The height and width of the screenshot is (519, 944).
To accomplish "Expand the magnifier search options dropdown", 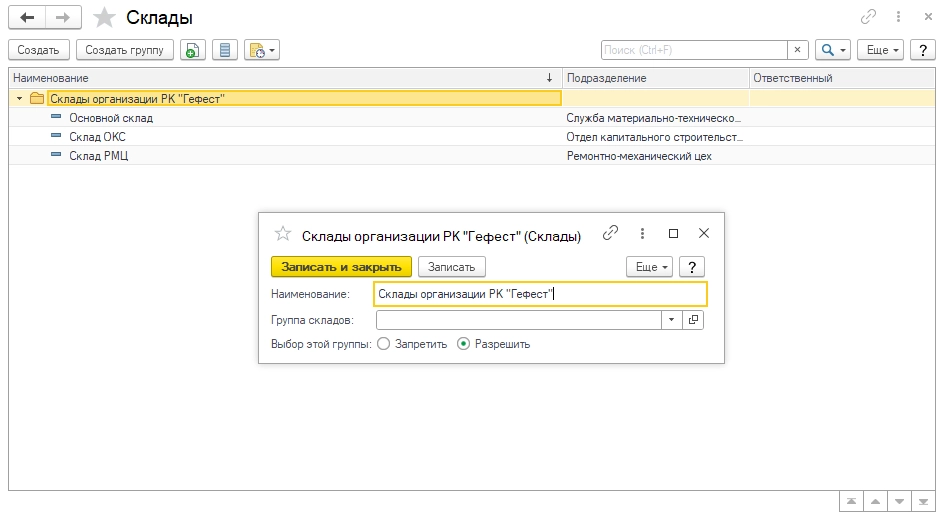I will (x=832, y=50).
